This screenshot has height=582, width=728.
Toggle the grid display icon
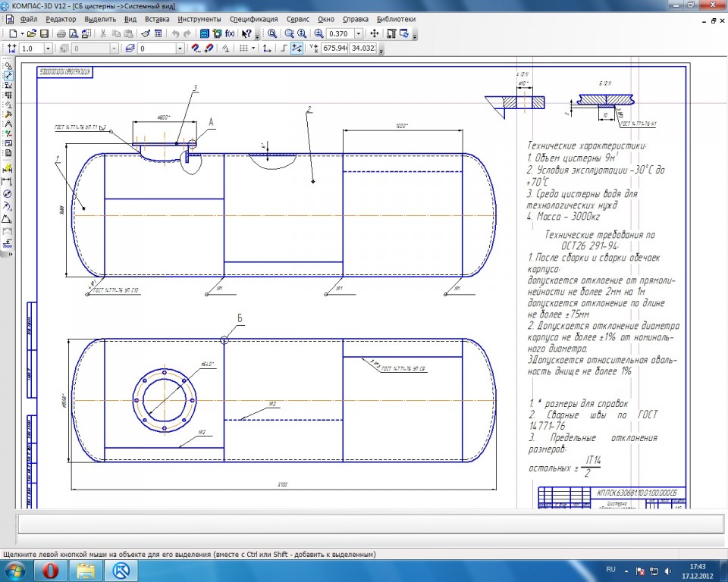(243, 48)
